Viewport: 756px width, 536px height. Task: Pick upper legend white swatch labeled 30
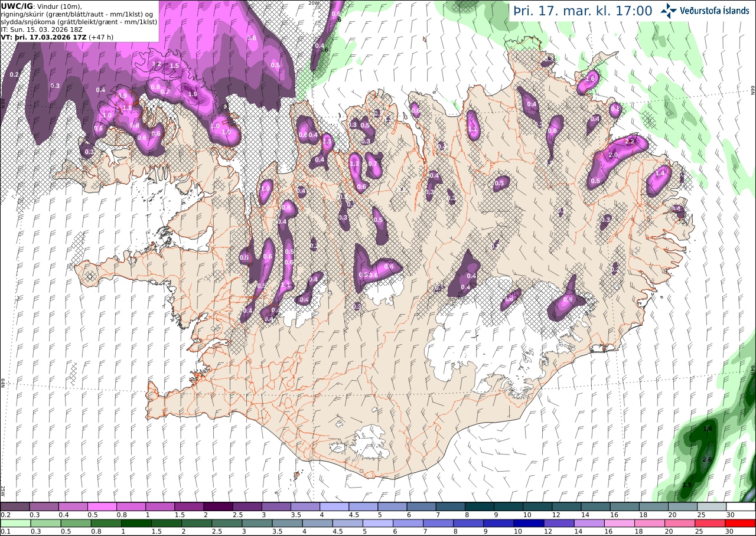click(741, 506)
